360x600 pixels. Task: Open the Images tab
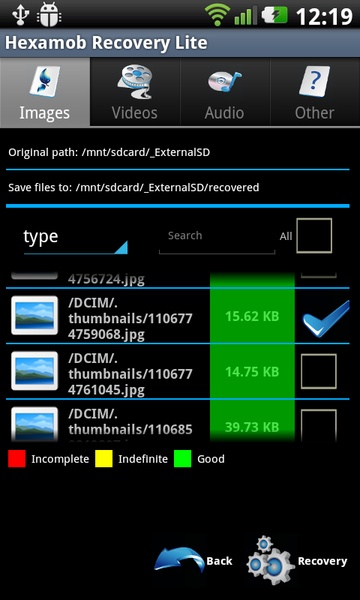point(45,92)
